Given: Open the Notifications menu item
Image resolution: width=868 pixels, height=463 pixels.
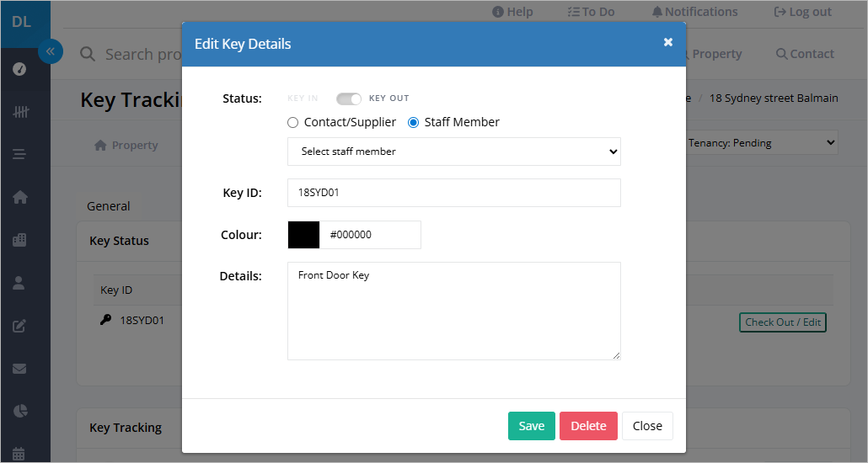Looking at the screenshot, I should (x=694, y=12).
